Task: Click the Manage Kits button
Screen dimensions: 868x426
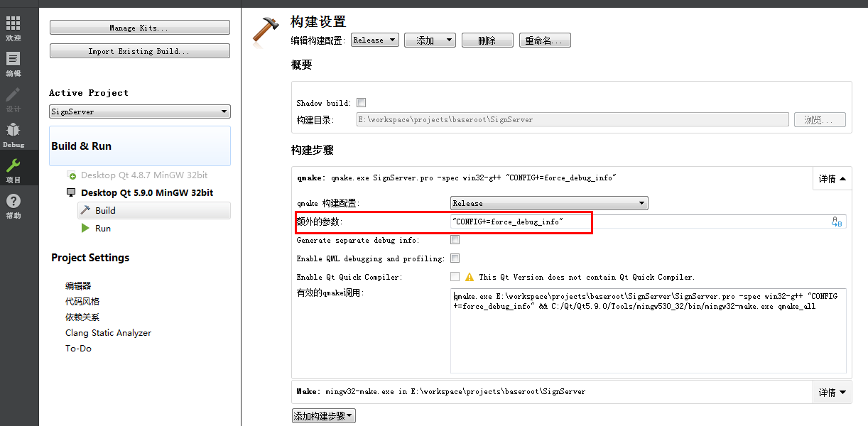Action: click(x=139, y=27)
